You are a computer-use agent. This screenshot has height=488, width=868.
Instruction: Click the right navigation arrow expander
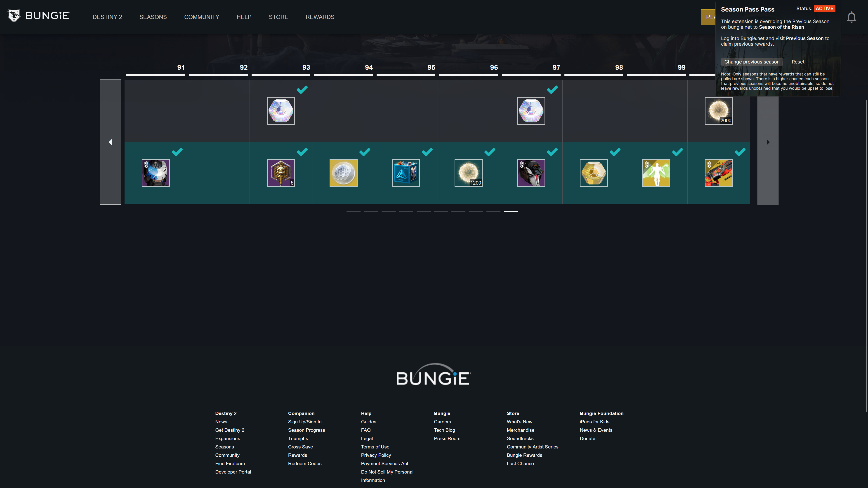tap(768, 142)
